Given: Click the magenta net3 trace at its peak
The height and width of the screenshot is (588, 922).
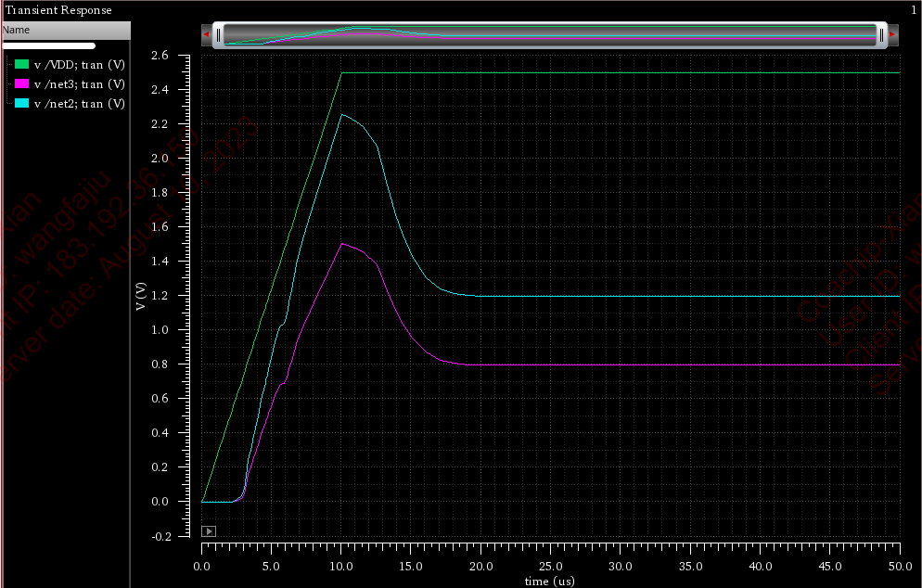Looking at the screenshot, I should (342, 244).
